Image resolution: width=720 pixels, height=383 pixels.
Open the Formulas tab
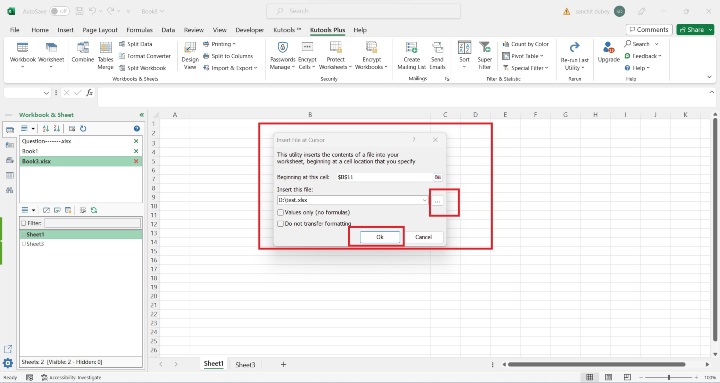click(x=140, y=30)
